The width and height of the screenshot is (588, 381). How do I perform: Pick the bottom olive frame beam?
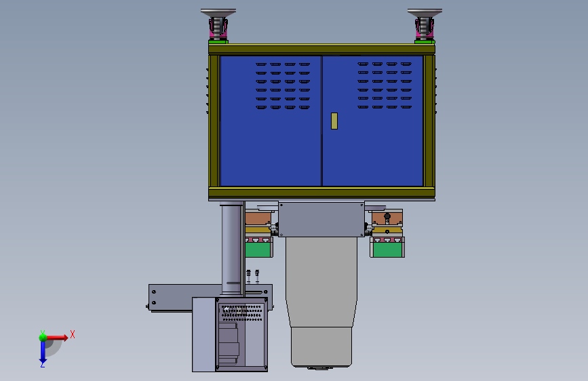click(321, 193)
